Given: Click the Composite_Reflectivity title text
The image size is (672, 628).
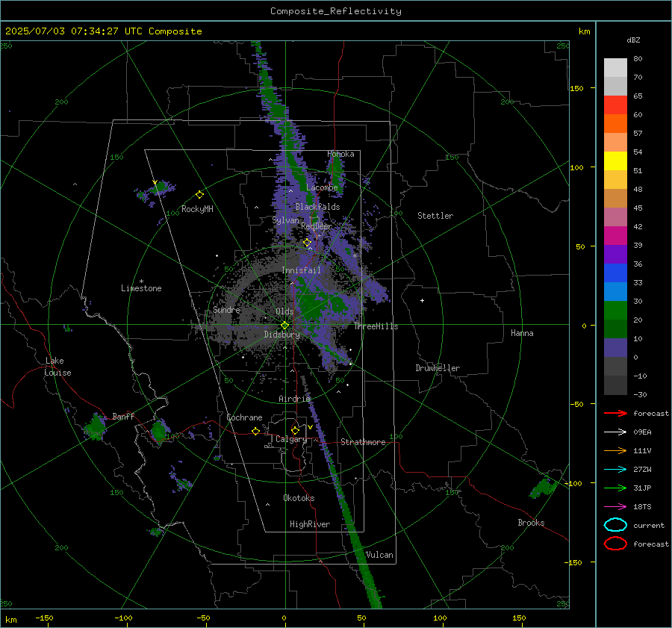Looking at the screenshot, I should tap(336, 11).
